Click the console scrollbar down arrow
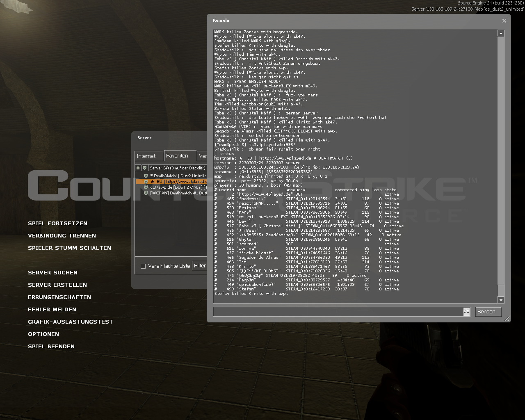 coord(501,300)
